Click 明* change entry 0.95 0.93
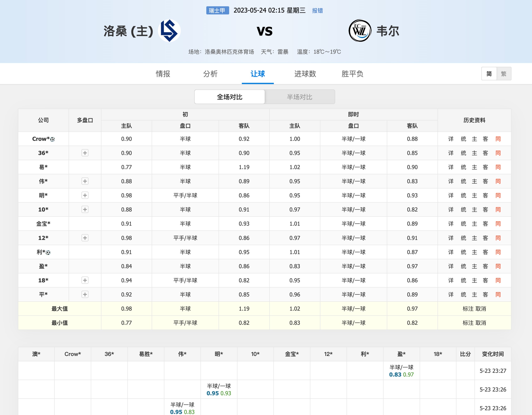 point(219,389)
